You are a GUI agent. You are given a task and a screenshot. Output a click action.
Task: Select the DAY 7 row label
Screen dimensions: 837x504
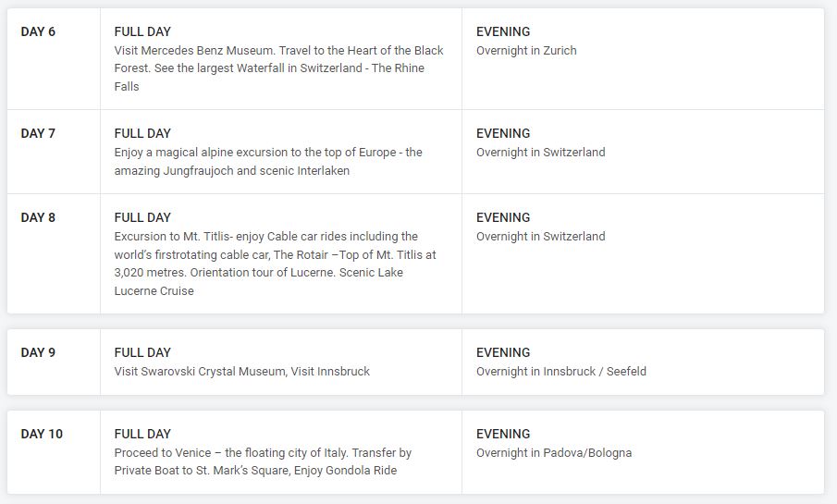(38, 133)
